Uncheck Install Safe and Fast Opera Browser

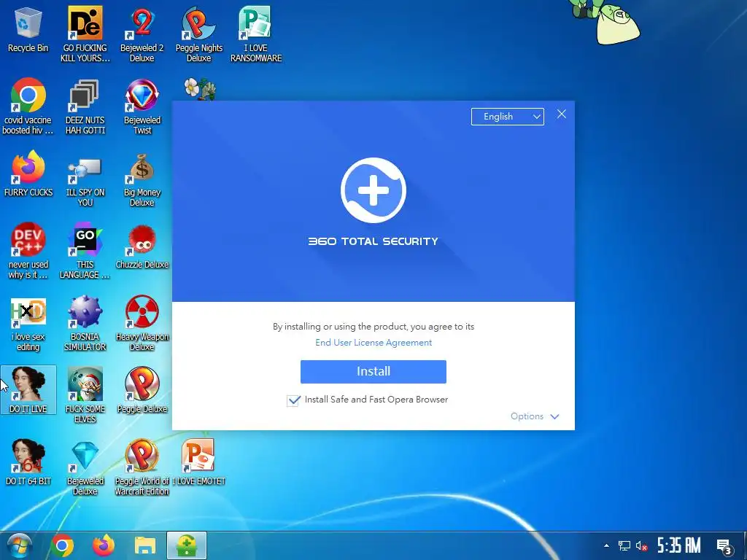(293, 400)
